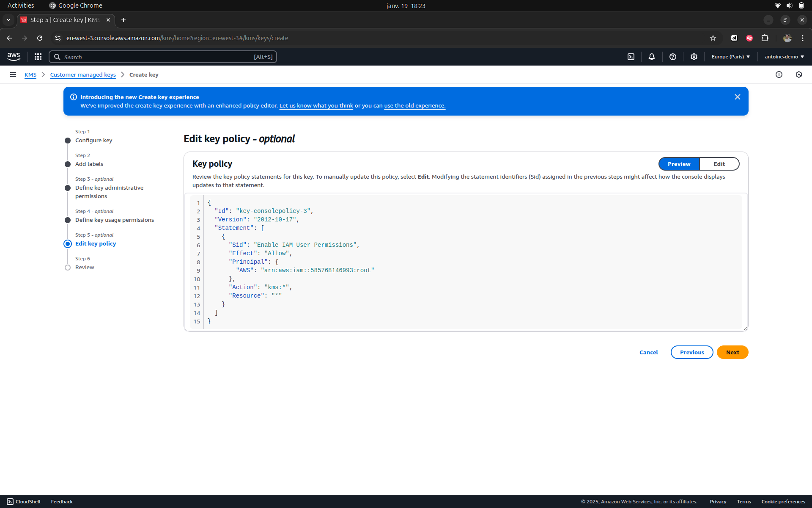Screen dimensions: 812x508
Task: Open the AWS CloudShell terminal icon in the top bar
Action: [631, 57]
